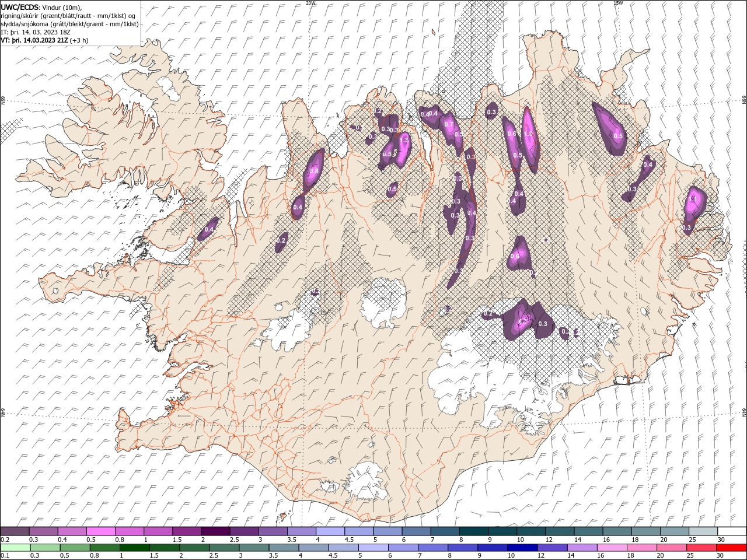This screenshot has width=747, height=560.
Task: Click the 'UWC/ECDS: Vindur (10m),' title line
Action: (41, 7)
